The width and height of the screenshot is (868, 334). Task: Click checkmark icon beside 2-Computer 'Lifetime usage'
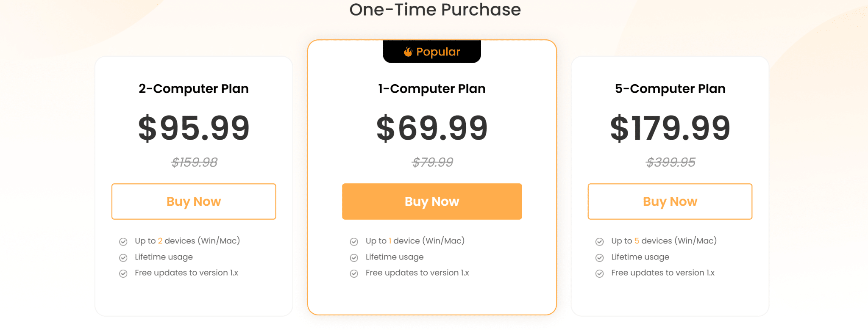(123, 258)
